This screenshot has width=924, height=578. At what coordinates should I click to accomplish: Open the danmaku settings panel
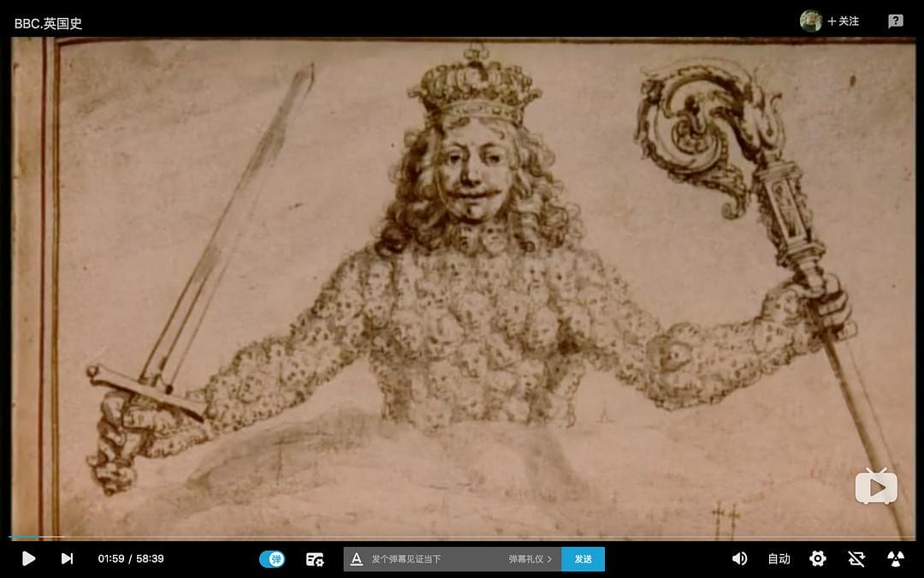(x=315, y=558)
